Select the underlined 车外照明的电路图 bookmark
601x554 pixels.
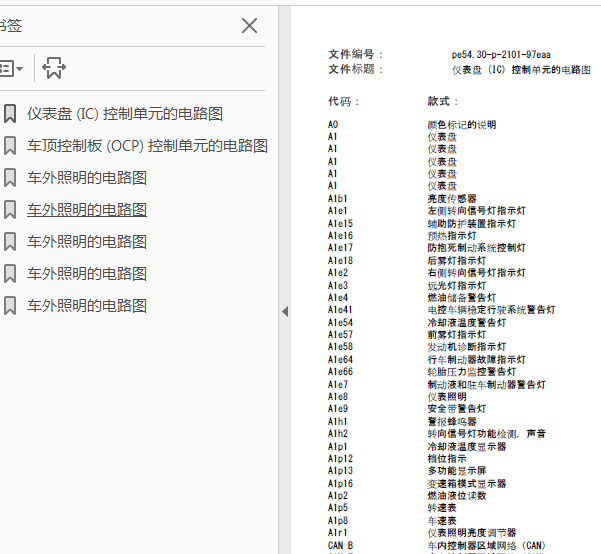(87, 210)
